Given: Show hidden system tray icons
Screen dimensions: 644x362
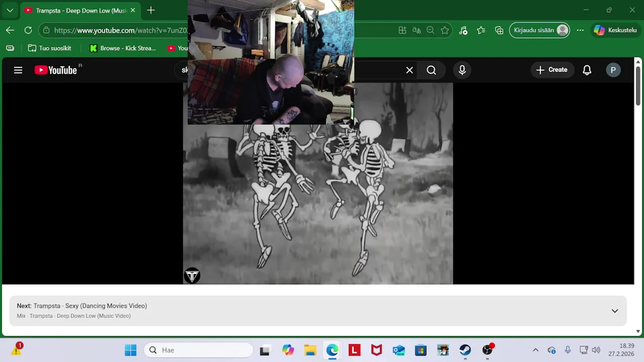Looking at the screenshot, I should [535, 350].
